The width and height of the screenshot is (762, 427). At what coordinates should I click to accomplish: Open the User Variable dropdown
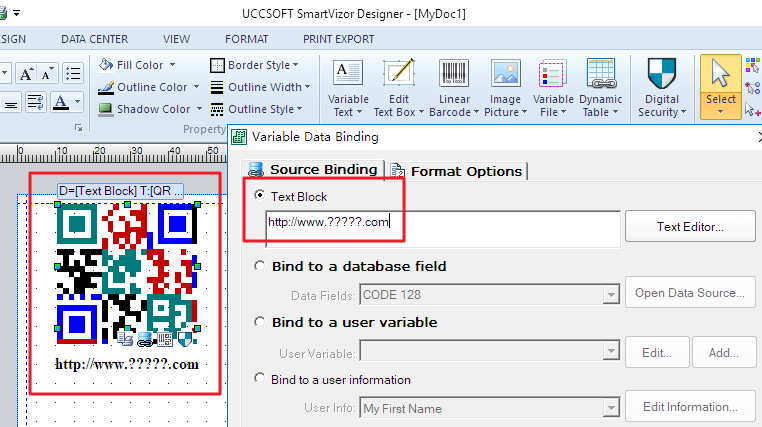[611, 351]
